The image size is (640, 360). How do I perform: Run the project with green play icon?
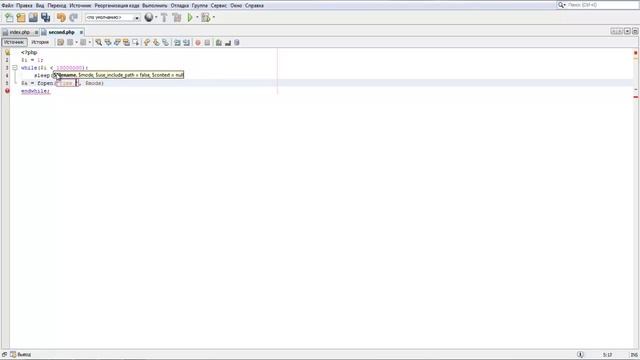(x=190, y=18)
